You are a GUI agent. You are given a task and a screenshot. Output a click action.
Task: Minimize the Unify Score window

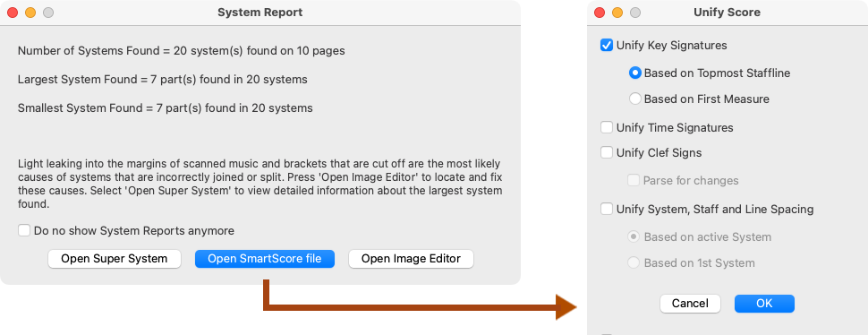tap(617, 13)
